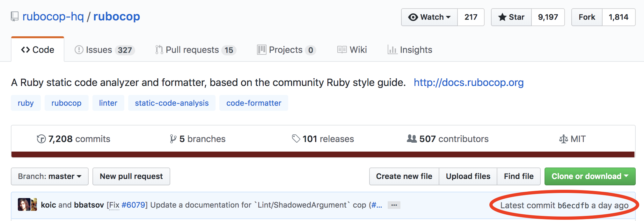View the 7,208 commits history
Screen dimensions: 644x221
point(73,139)
